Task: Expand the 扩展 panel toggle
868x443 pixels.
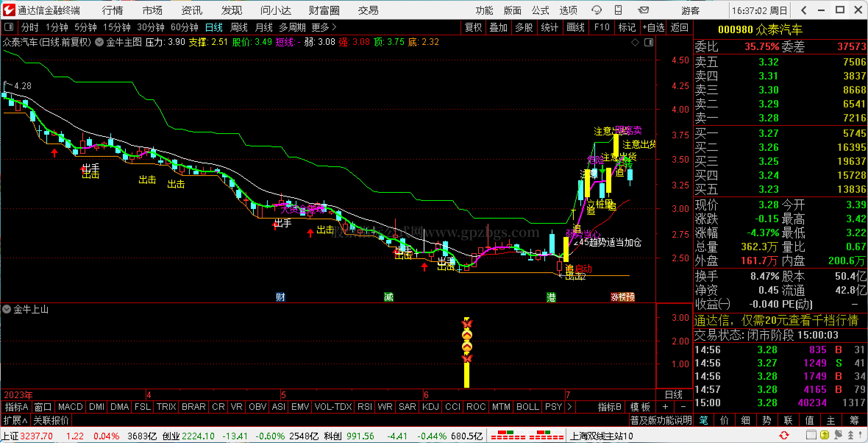Action: coord(15,420)
